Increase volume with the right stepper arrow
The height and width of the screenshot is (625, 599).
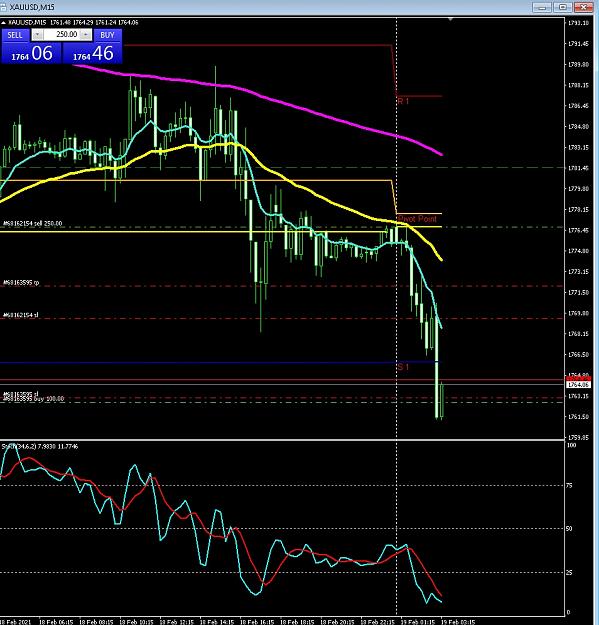86,35
